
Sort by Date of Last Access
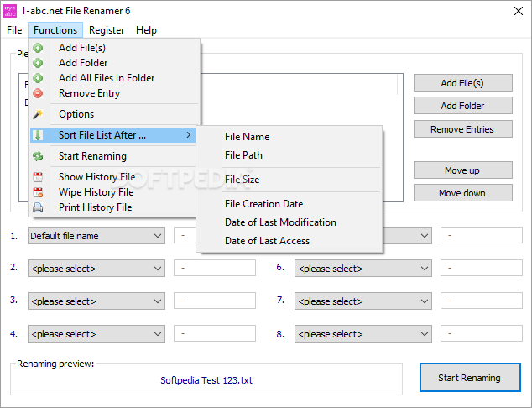(289, 241)
